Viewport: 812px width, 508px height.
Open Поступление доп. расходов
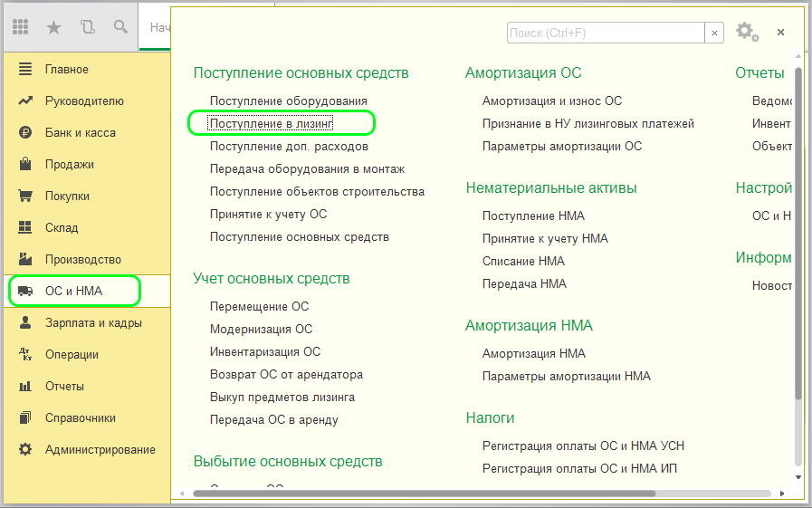point(289,147)
